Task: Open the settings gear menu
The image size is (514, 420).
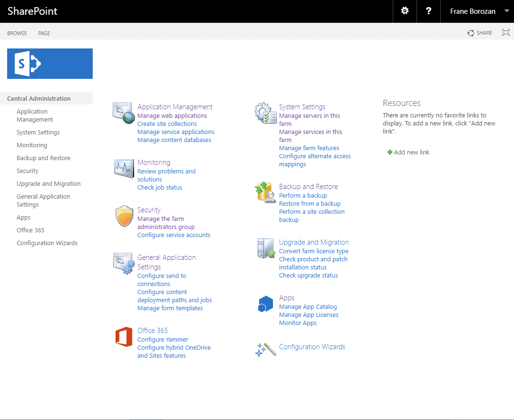Action: click(x=405, y=11)
